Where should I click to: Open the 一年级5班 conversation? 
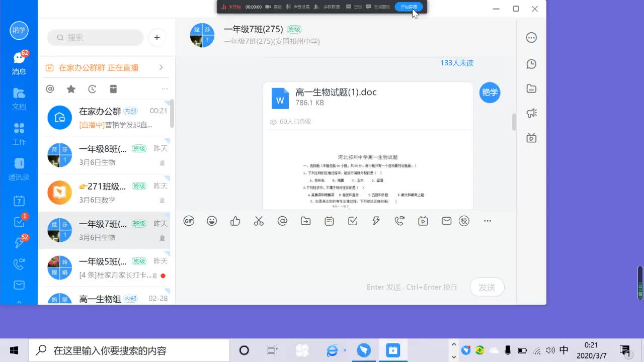[104, 268]
